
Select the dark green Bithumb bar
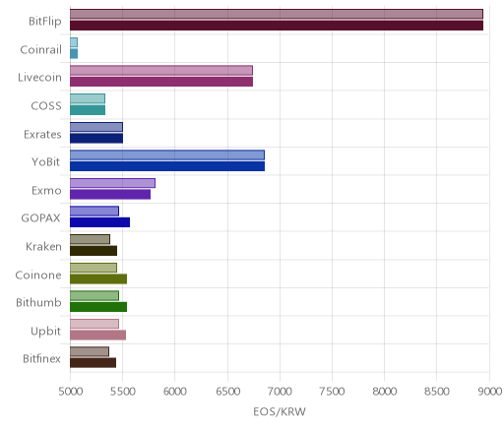[x=98, y=307]
